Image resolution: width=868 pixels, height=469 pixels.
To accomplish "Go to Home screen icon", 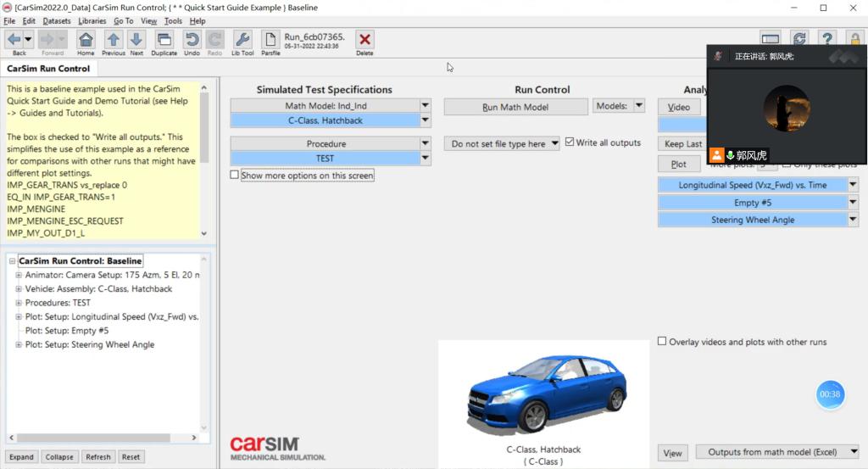I will pyautogui.click(x=86, y=39).
